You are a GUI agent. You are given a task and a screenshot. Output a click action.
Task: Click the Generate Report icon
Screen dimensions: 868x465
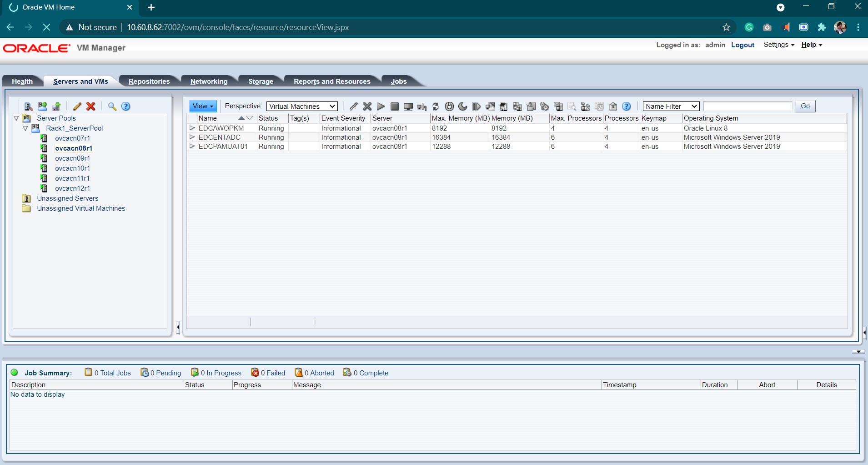coord(613,106)
